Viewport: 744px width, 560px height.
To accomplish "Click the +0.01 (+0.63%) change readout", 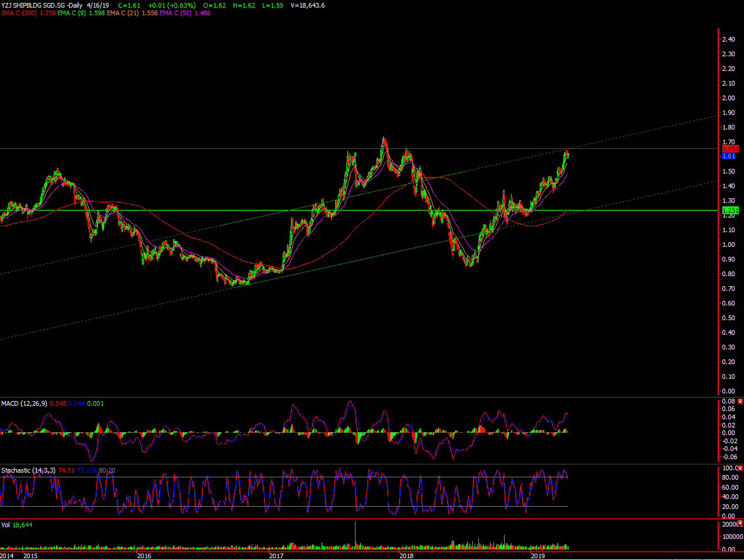I will coord(172,5).
